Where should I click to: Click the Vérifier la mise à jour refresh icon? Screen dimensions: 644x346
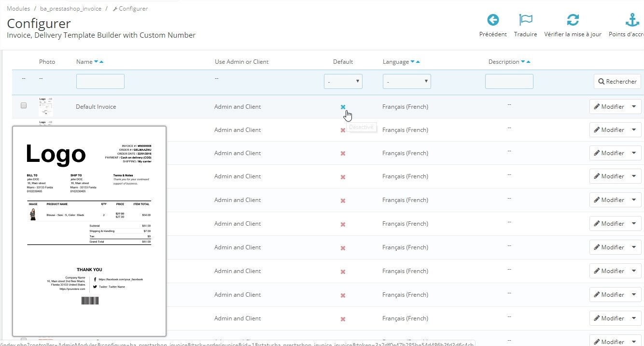pos(573,20)
